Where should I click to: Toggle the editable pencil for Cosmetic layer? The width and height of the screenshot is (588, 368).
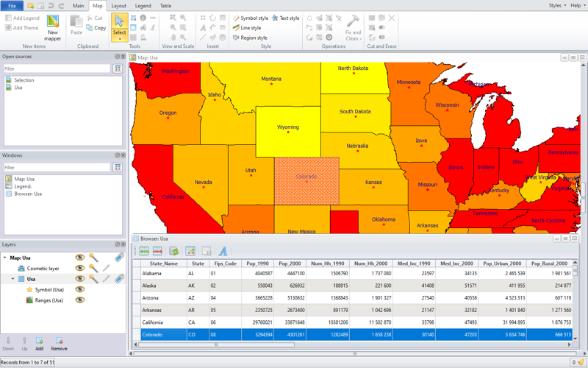107,268
